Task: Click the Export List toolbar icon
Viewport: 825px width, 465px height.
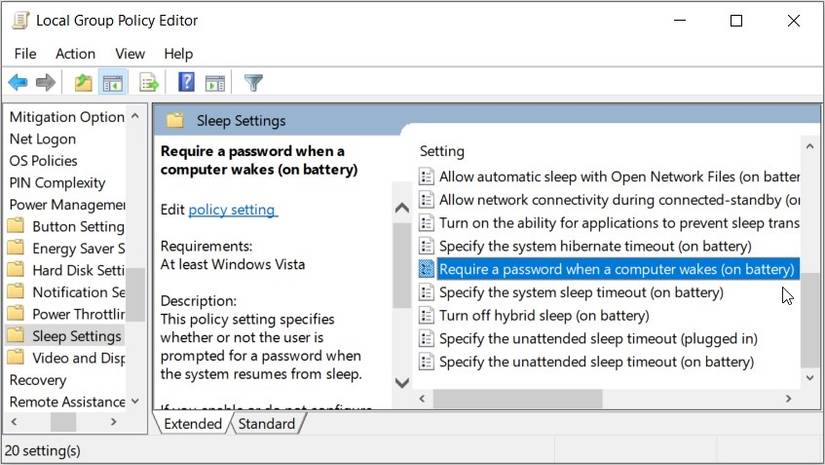Action: click(149, 82)
